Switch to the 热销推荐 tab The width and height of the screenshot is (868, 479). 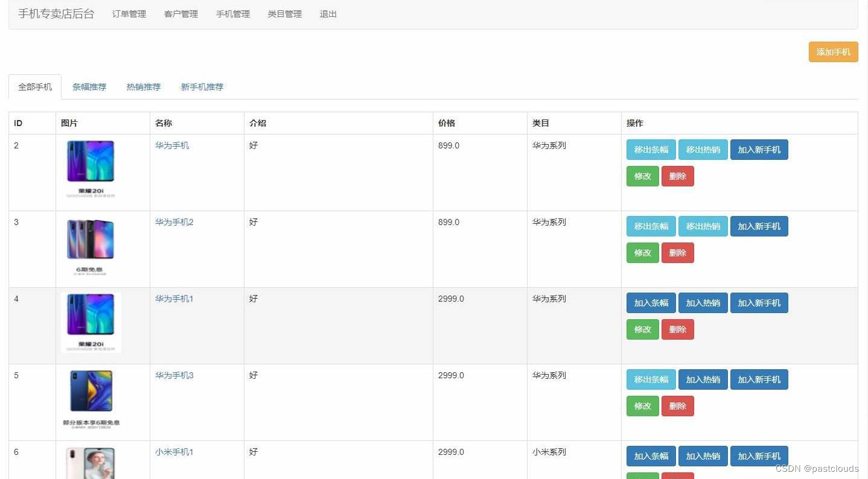[143, 86]
